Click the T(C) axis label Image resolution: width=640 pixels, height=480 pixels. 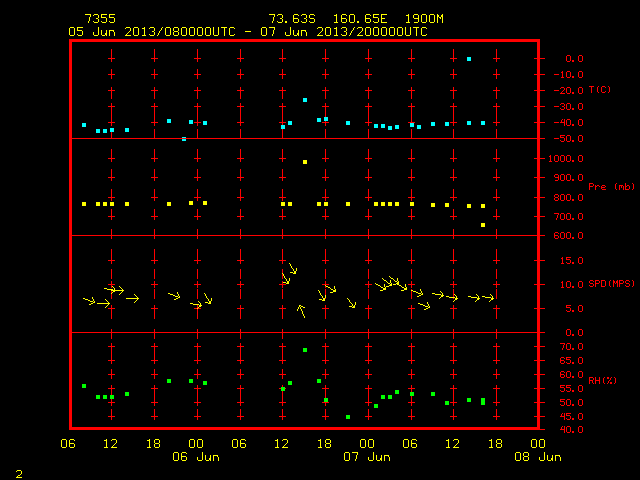coord(600,89)
